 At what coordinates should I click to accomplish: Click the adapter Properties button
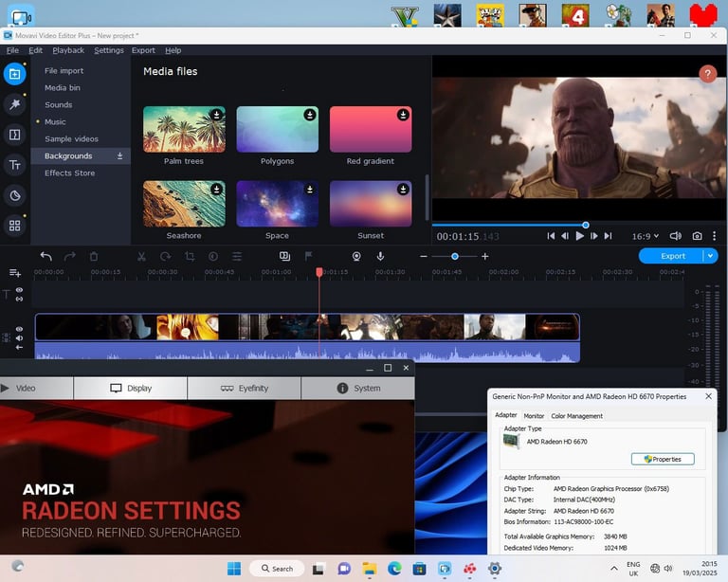tap(663, 459)
